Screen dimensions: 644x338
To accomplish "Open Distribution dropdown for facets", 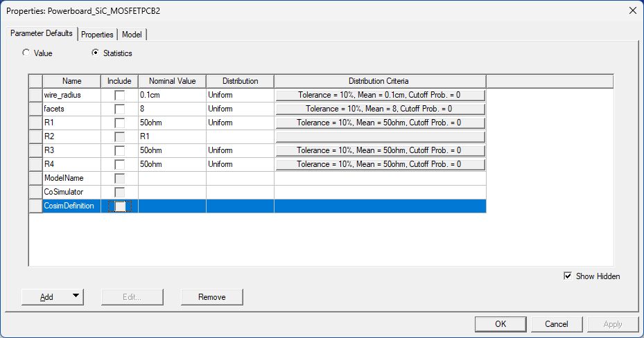I will (241, 109).
